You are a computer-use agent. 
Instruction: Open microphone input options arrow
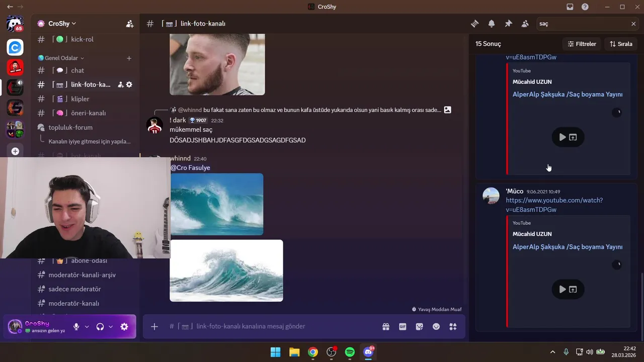pos(87,327)
